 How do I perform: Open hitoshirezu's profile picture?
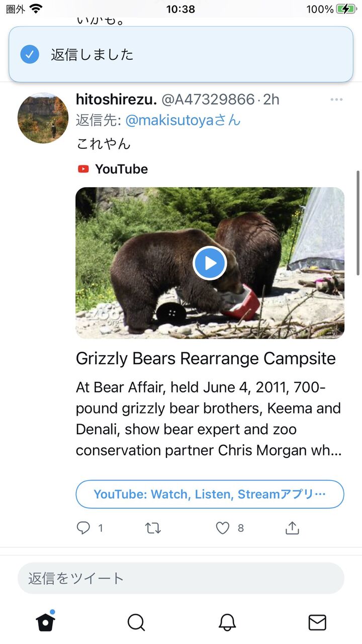43,118
